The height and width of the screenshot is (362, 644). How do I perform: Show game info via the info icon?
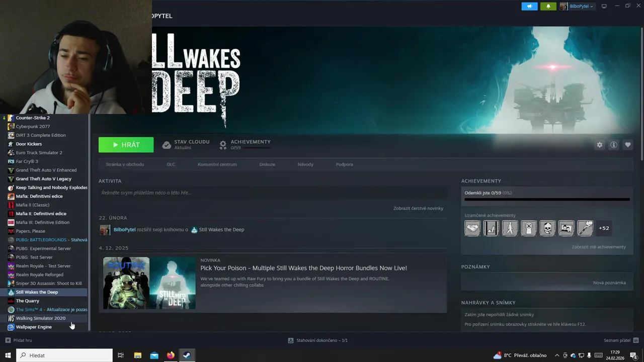tap(614, 145)
